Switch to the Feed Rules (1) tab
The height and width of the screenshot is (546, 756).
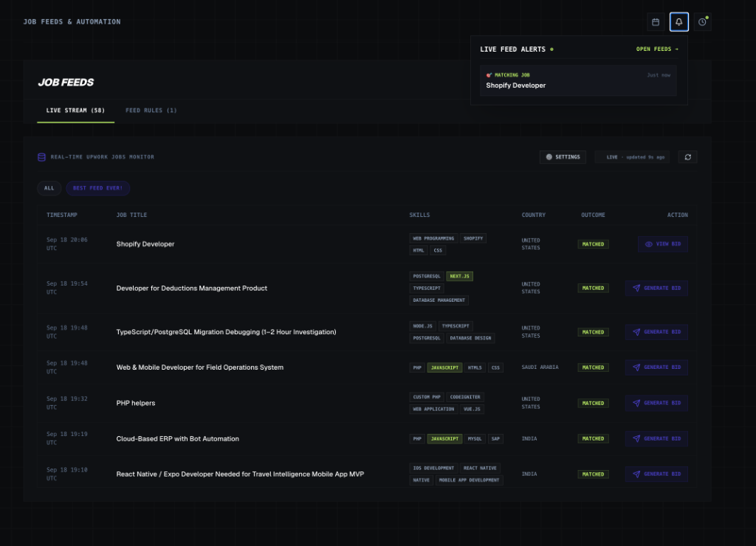(x=151, y=111)
